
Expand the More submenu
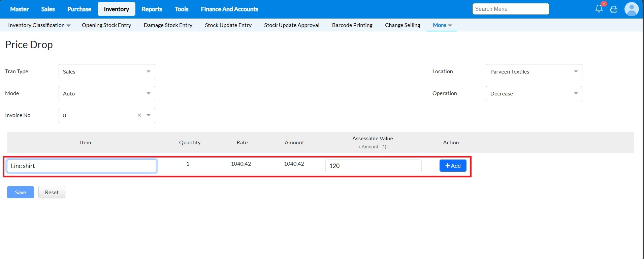coord(442,25)
